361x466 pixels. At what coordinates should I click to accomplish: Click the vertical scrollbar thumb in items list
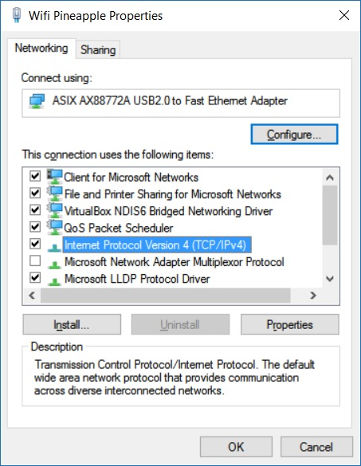[x=330, y=215]
